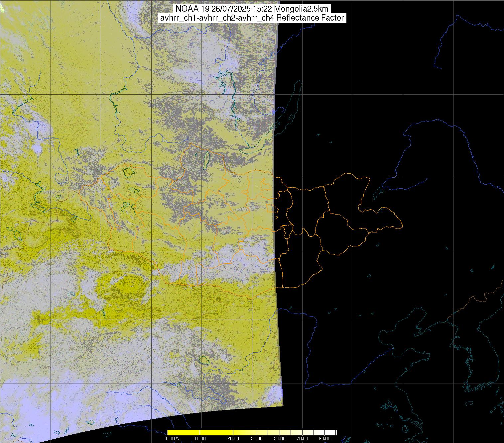
Task: Click the 10.00 label on color scale
Action: (x=200, y=439)
